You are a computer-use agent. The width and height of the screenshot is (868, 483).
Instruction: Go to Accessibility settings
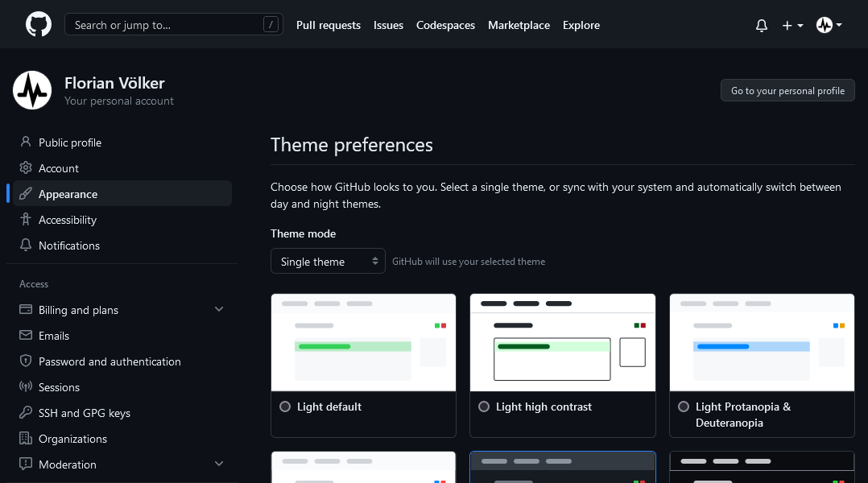122,220
